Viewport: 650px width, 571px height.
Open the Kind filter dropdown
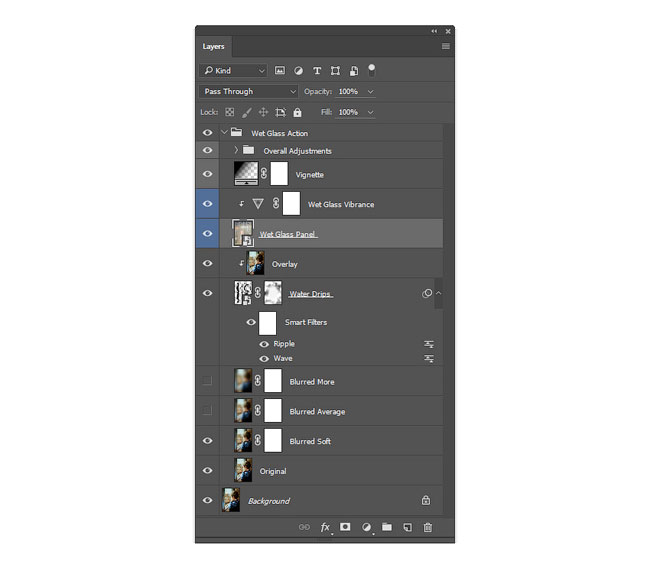[233, 70]
